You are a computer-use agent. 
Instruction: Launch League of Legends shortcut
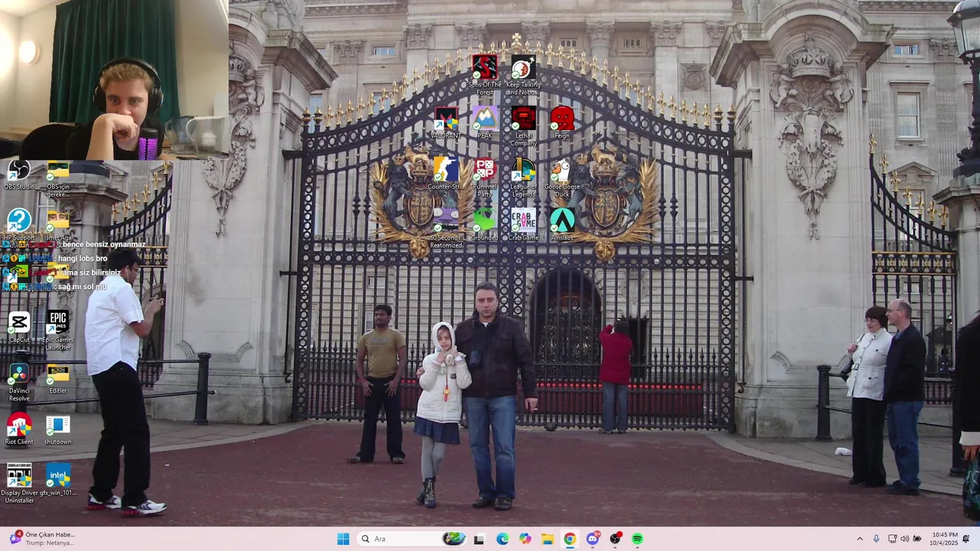tap(523, 178)
